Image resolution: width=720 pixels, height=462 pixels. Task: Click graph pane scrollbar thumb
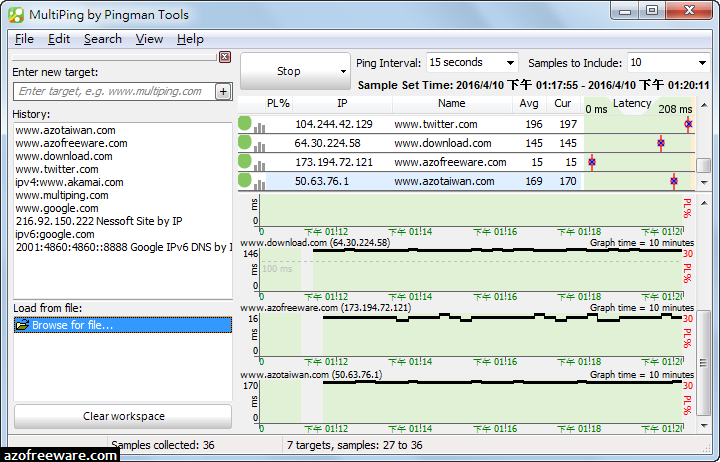coord(703,363)
